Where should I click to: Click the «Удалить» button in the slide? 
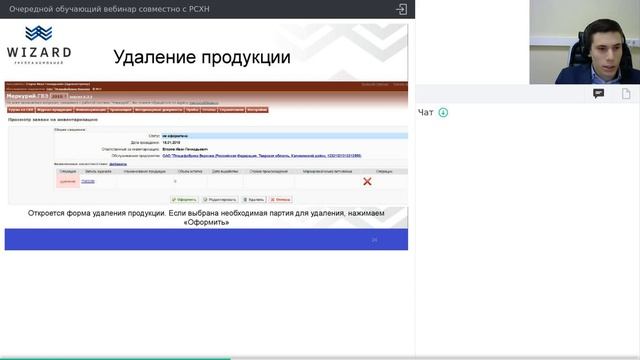[253, 200]
